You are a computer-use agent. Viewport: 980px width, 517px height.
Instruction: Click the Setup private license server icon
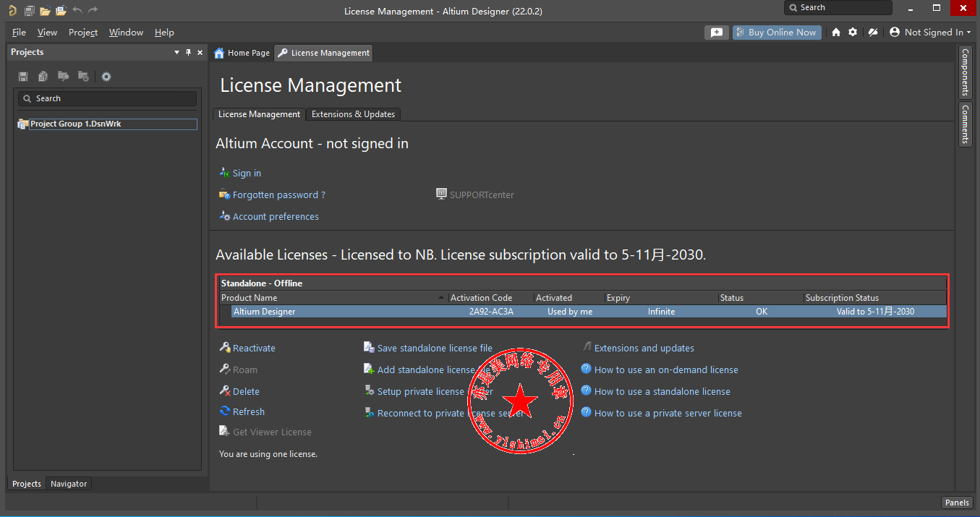(370, 391)
